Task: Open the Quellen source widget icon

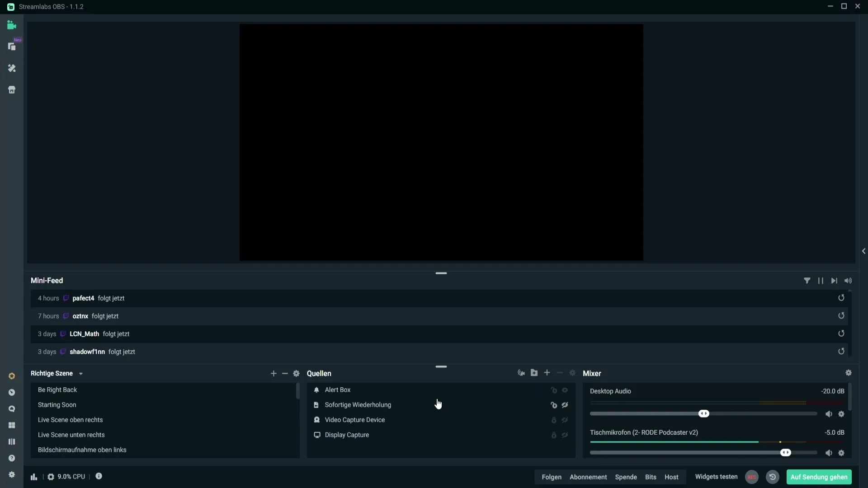Action: pos(521,373)
